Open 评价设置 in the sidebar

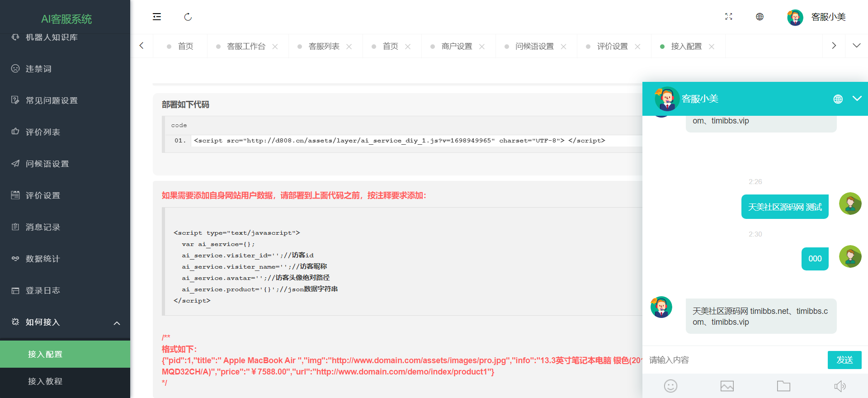coord(65,195)
